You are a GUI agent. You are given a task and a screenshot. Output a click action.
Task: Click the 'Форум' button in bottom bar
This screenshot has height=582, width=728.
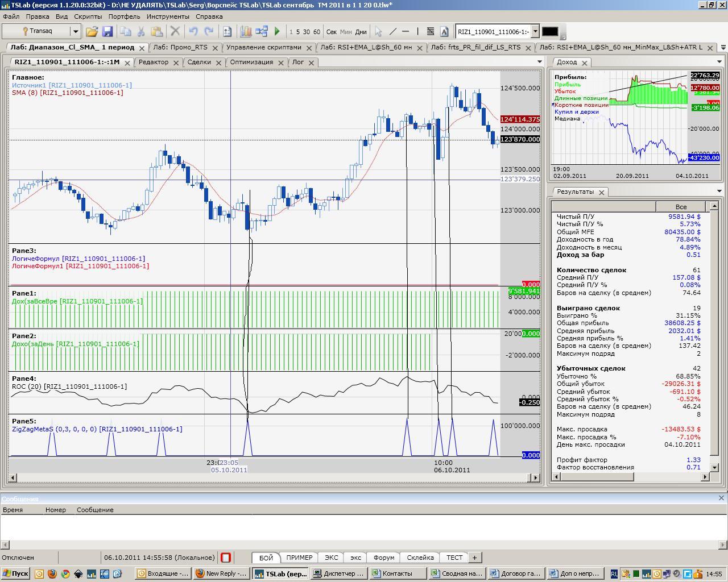(384, 558)
